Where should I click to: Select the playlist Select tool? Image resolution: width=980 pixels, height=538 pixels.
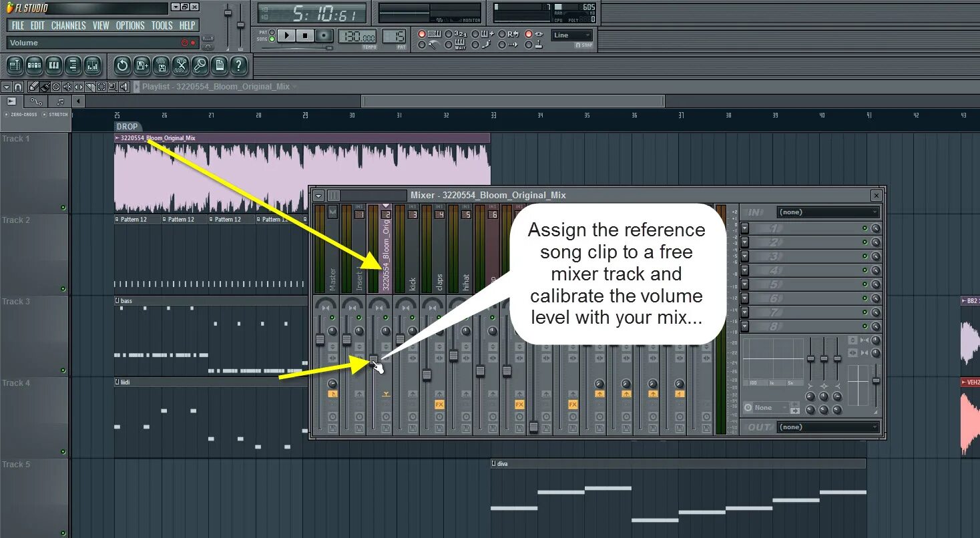tap(101, 87)
